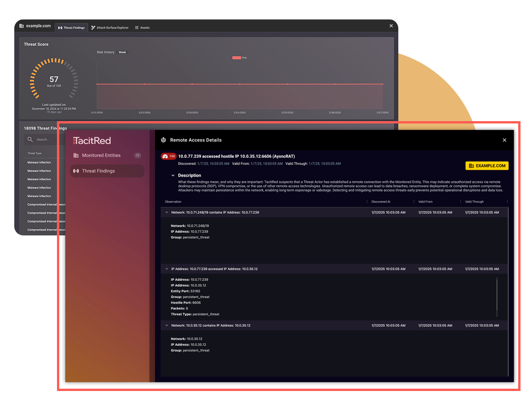Click the Threat Findings sidebar signal icon

(76, 171)
